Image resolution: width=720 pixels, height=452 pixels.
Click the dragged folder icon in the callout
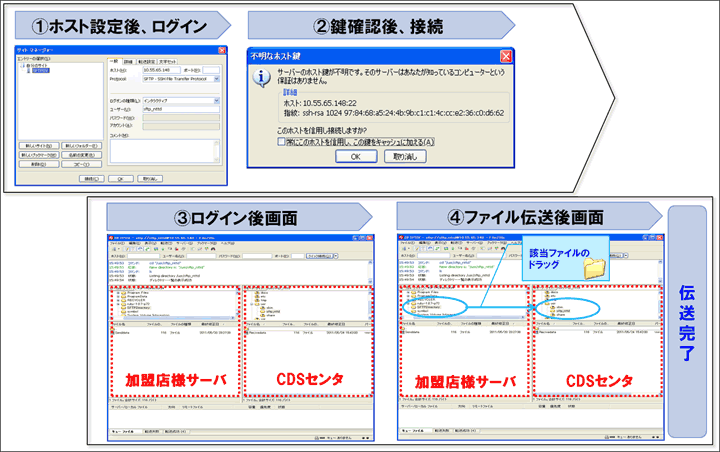(x=594, y=268)
